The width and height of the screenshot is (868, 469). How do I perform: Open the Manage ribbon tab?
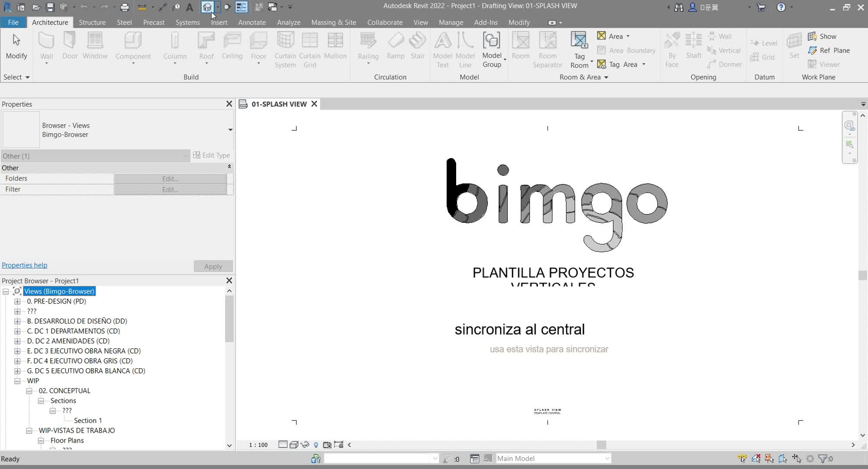tap(451, 22)
